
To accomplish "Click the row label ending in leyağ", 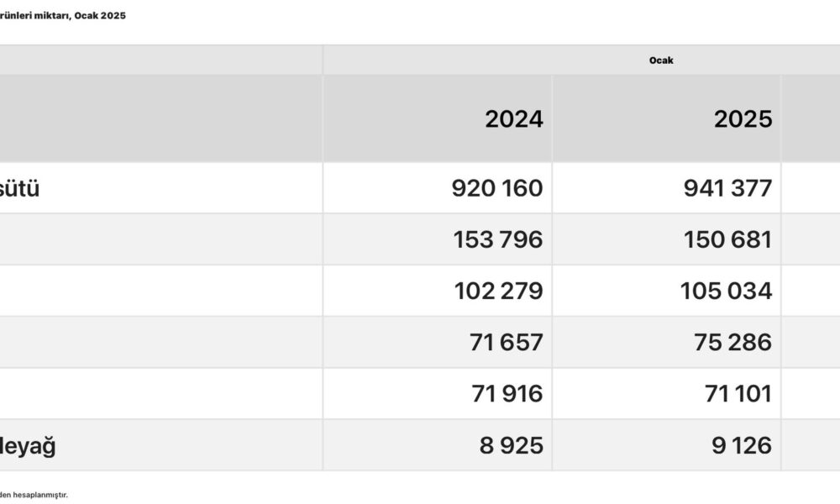I will click(x=29, y=445).
